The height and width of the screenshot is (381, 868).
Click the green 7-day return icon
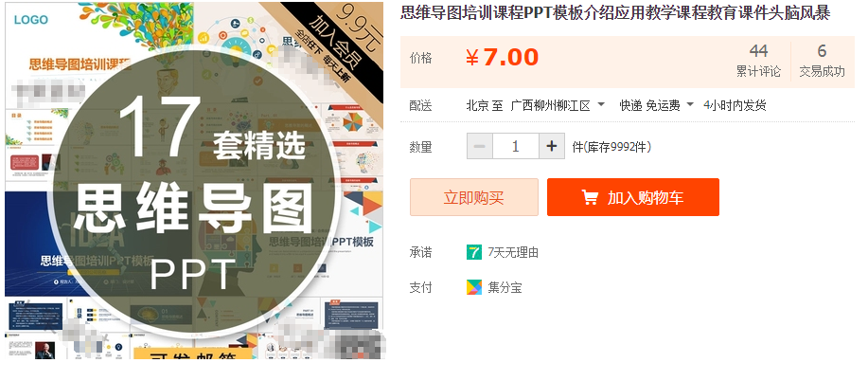click(474, 252)
